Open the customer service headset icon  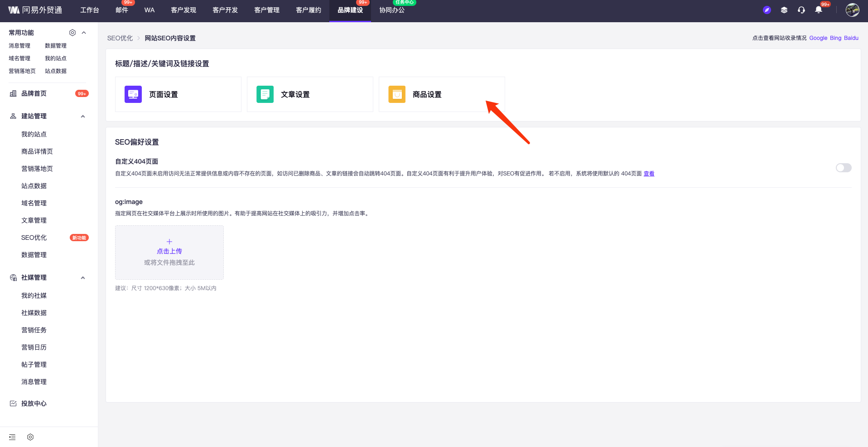801,10
